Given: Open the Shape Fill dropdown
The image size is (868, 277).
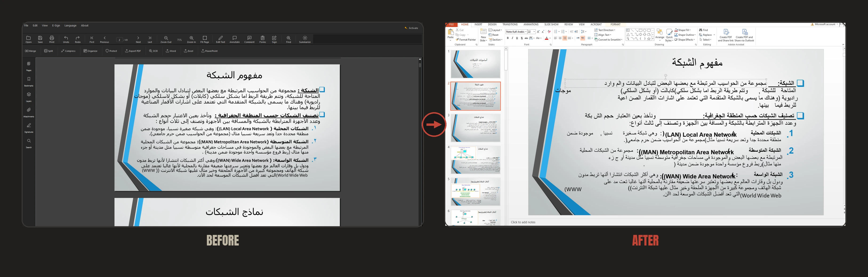Looking at the screenshot, I should (x=683, y=30).
